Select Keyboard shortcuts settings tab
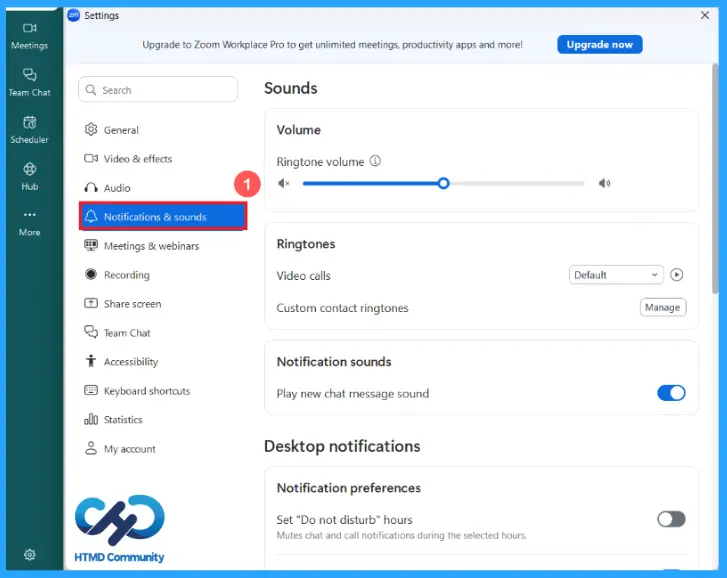 tap(162, 391)
